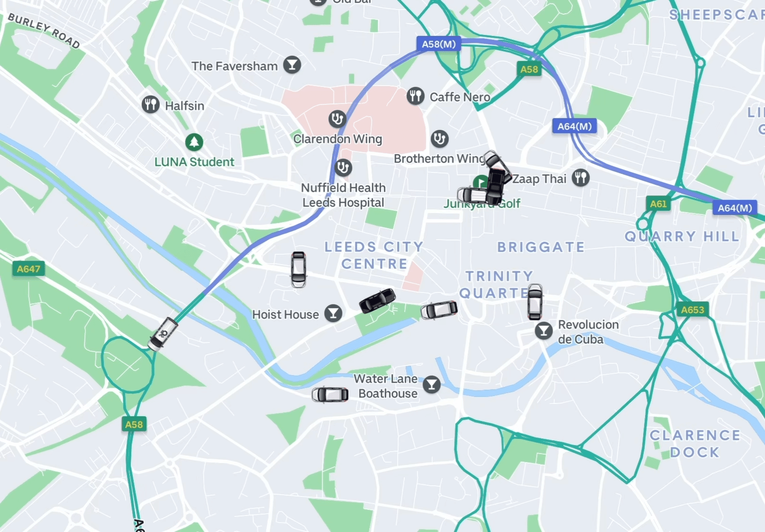Click The Faversham bar icon

pyautogui.click(x=292, y=65)
